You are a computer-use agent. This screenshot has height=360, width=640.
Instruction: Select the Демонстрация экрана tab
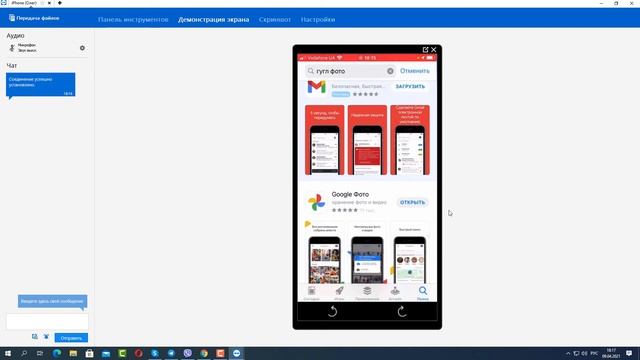click(x=213, y=20)
